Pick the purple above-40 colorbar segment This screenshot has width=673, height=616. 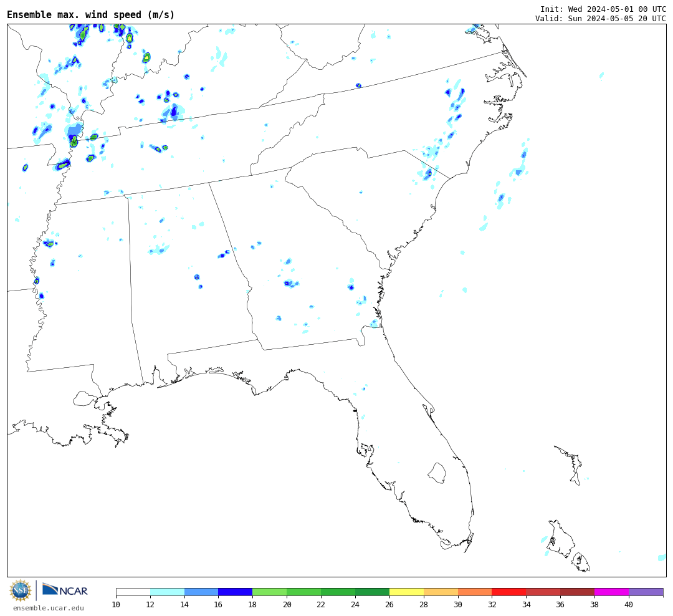pos(646,592)
